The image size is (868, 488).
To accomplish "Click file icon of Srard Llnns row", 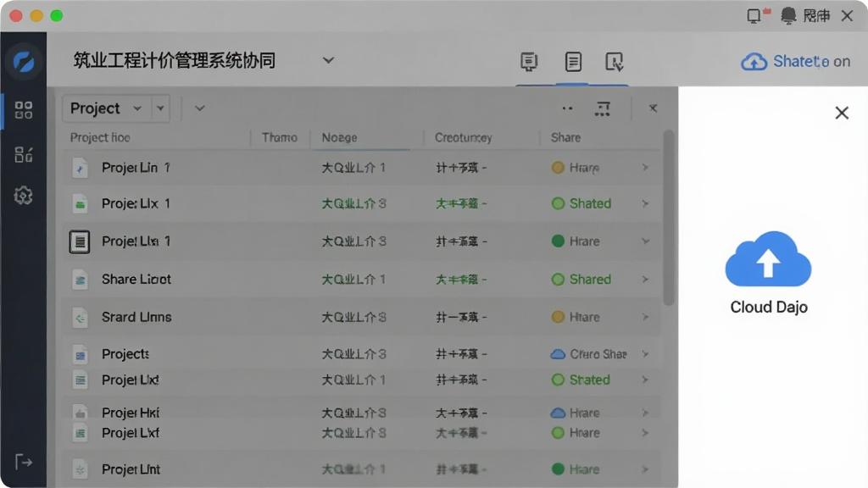I will click(x=80, y=318).
